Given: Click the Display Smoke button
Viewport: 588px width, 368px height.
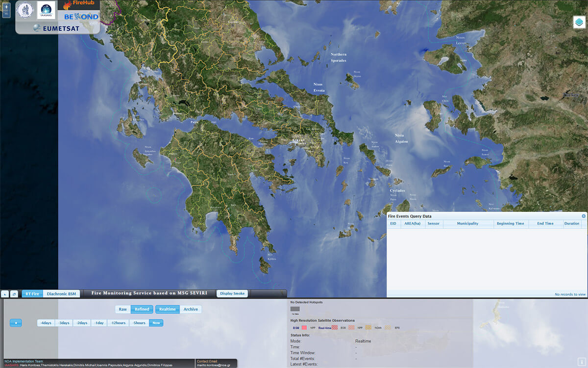Looking at the screenshot, I should tap(232, 293).
